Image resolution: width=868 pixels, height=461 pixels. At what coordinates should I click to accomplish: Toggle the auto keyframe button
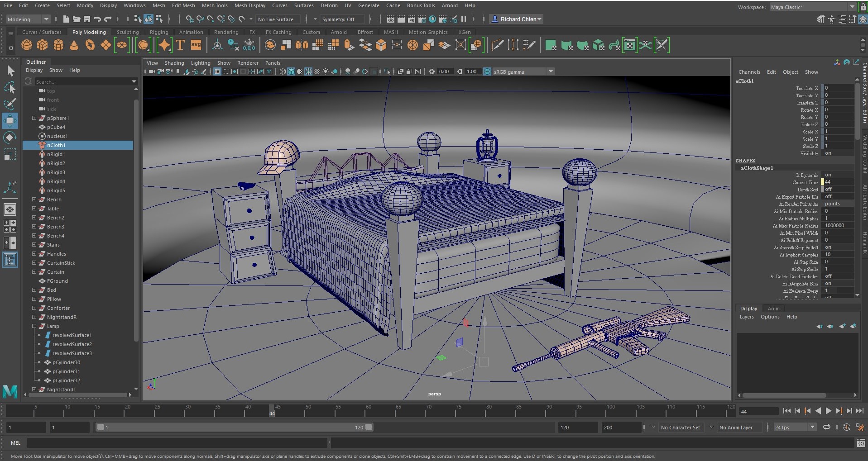(846, 427)
